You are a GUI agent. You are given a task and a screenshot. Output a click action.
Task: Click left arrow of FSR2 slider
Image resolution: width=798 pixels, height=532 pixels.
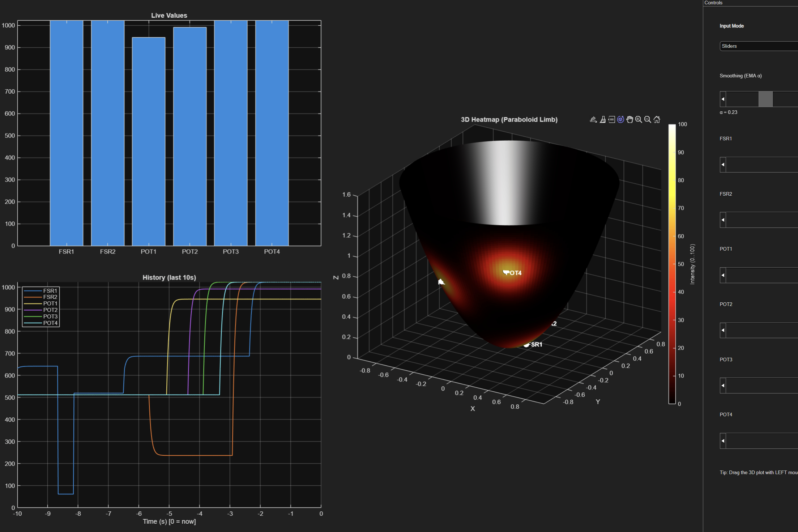coord(723,220)
